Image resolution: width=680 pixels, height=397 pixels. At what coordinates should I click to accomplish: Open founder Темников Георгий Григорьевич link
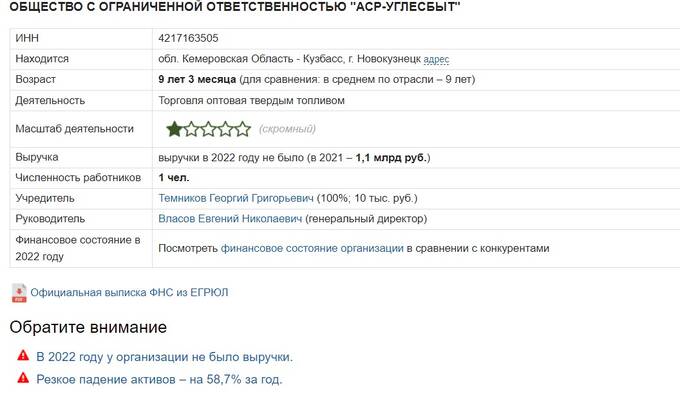(236, 198)
